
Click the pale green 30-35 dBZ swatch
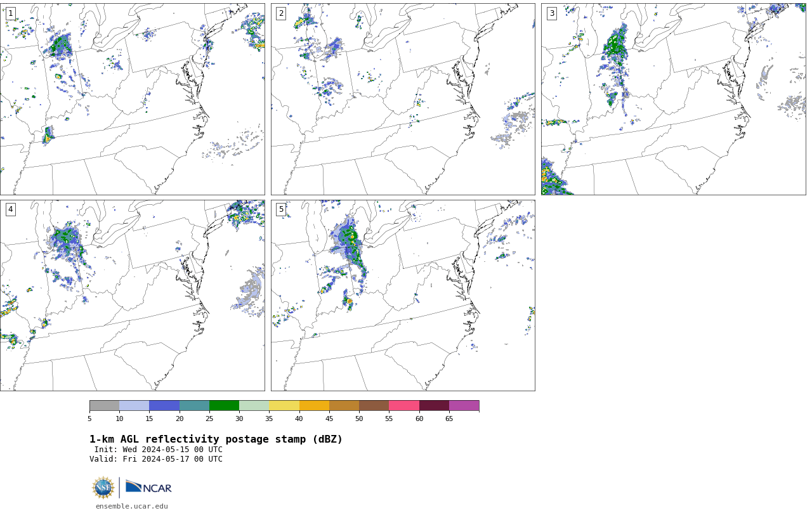(x=254, y=406)
